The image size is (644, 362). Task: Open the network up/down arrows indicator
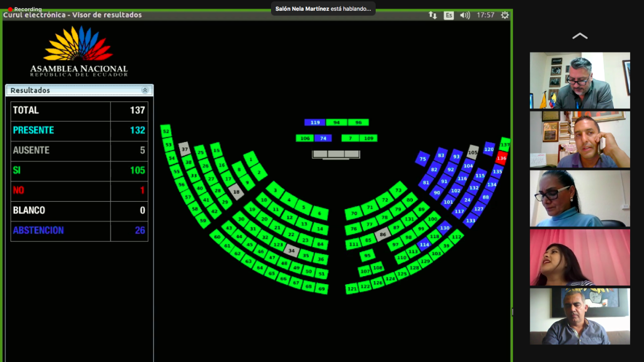(x=433, y=15)
